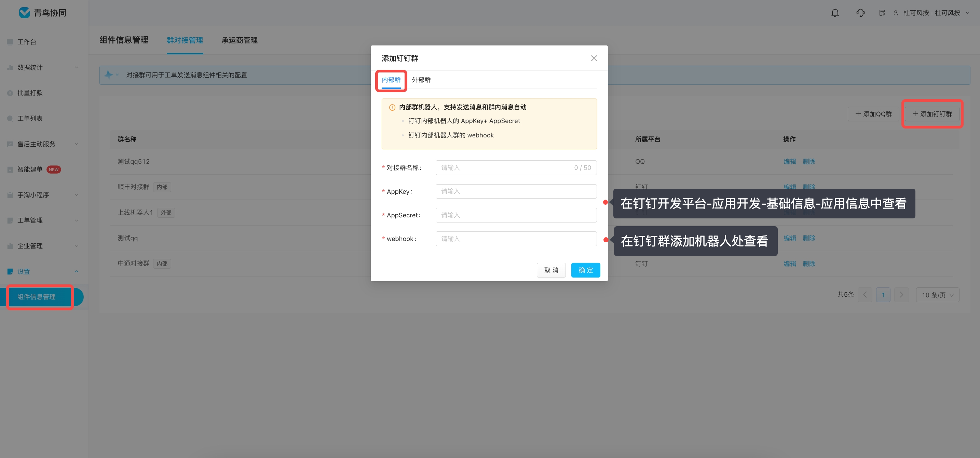980x458 pixels.
Task: Open 智能建单 in the sidebar
Action: pos(30,170)
